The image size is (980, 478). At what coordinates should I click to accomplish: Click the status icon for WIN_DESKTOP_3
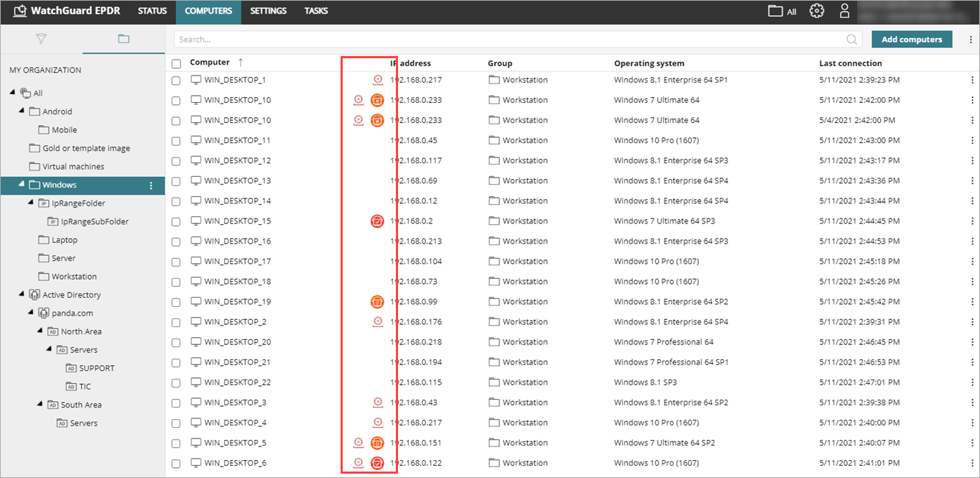(377, 402)
